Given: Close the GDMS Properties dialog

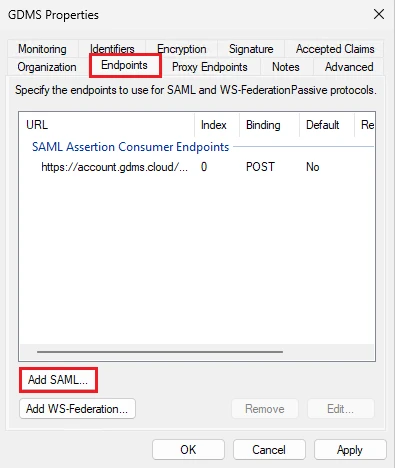Looking at the screenshot, I should pos(379,14).
